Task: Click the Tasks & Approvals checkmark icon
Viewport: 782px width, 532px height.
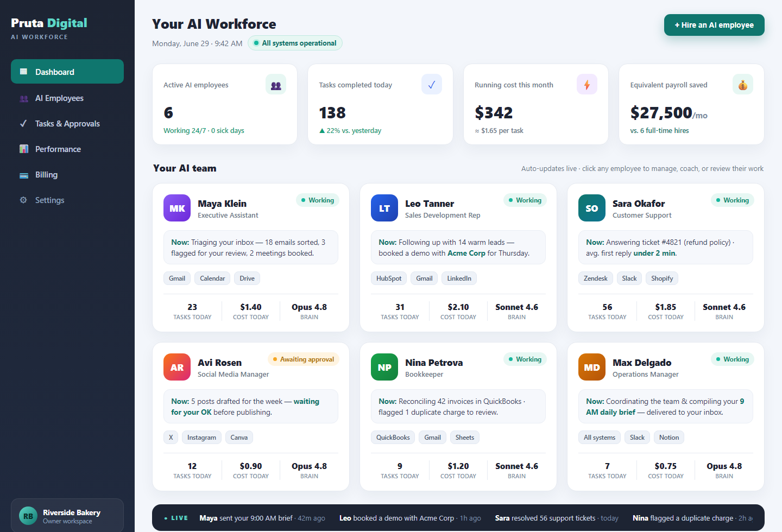Action: tap(23, 124)
